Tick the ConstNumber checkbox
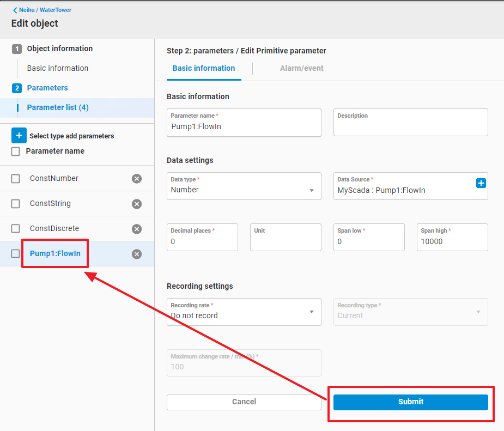The width and height of the screenshot is (504, 431). (x=16, y=179)
